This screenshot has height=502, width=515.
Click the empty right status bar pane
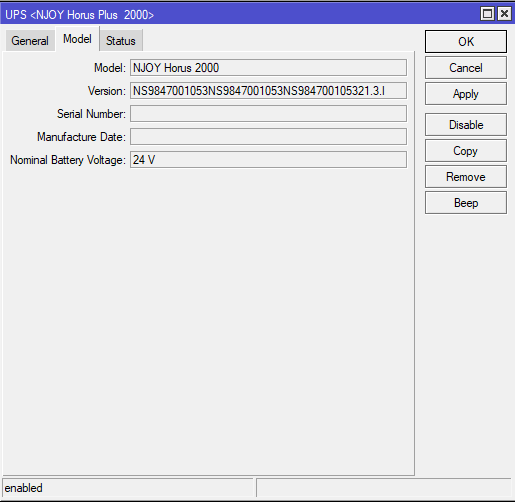click(x=384, y=488)
